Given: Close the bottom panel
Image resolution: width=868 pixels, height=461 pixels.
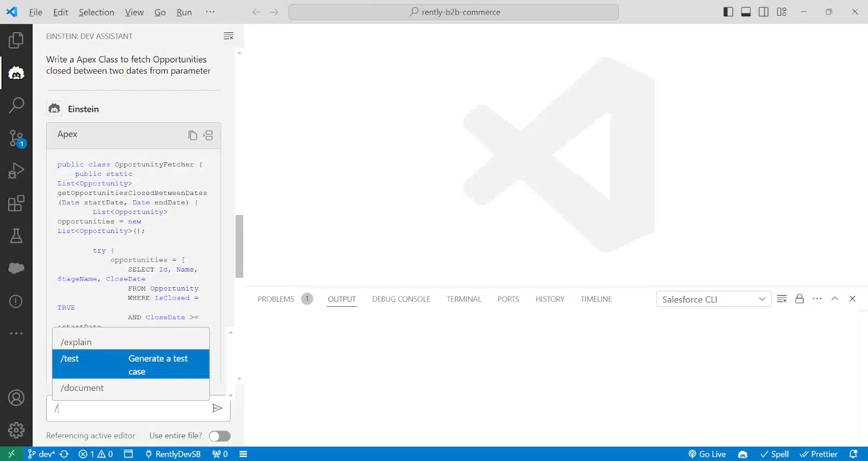Looking at the screenshot, I should (x=852, y=299).
